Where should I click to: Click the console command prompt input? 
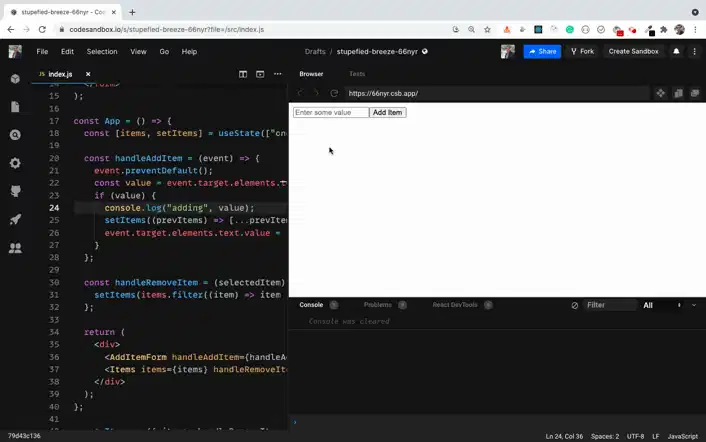pyautogui.click(x=498, y=422)
